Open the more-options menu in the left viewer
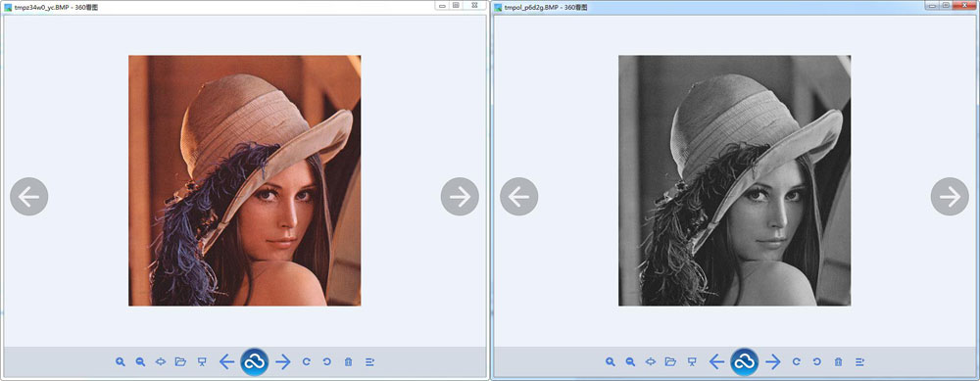 369,361
